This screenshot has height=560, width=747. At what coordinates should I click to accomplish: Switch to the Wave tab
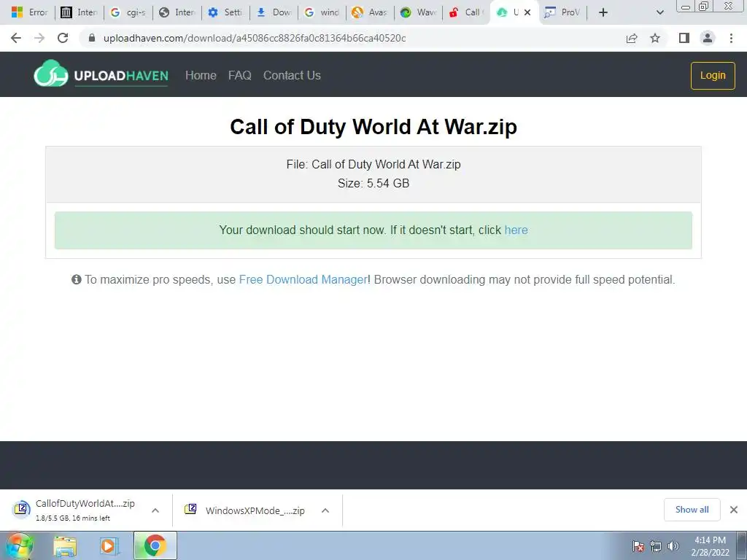419,12
